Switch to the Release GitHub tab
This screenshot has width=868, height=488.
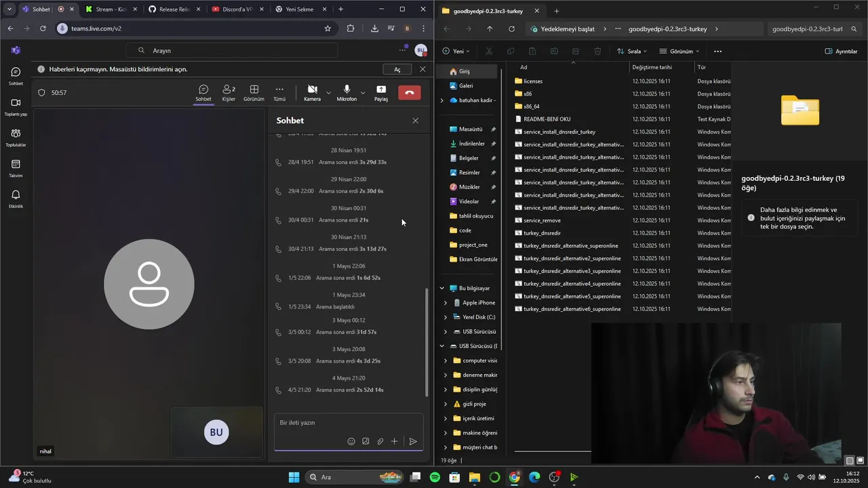click(x=173, y=9)
